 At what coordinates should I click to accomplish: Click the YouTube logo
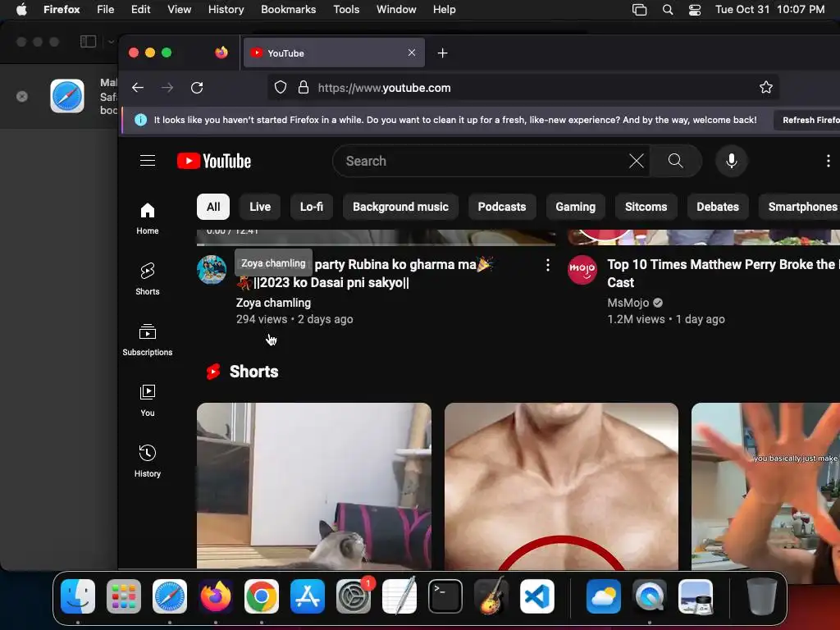coord(214,161)
